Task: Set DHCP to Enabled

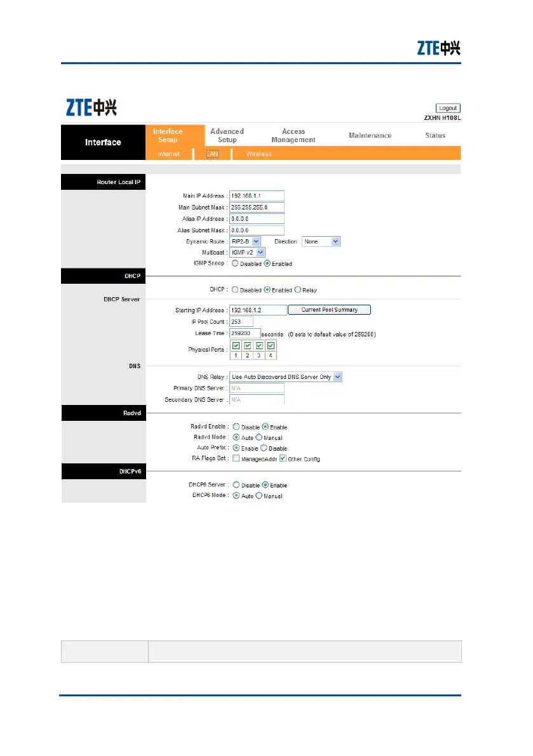Action: (x=267, y=289)
